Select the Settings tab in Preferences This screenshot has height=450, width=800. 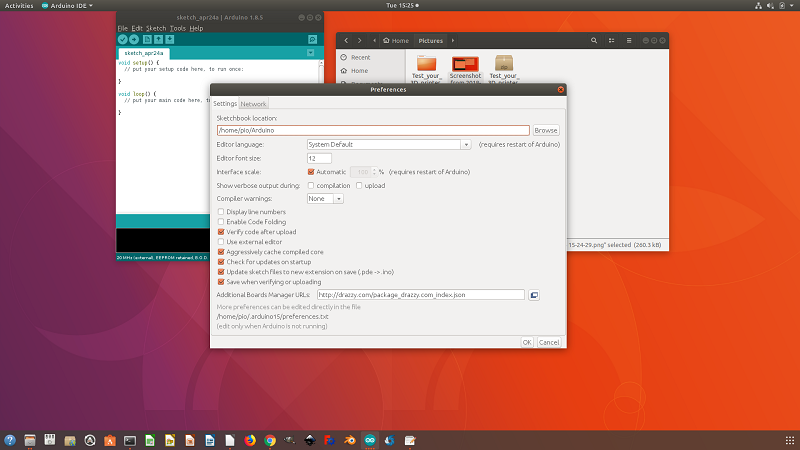pos(225,104)
